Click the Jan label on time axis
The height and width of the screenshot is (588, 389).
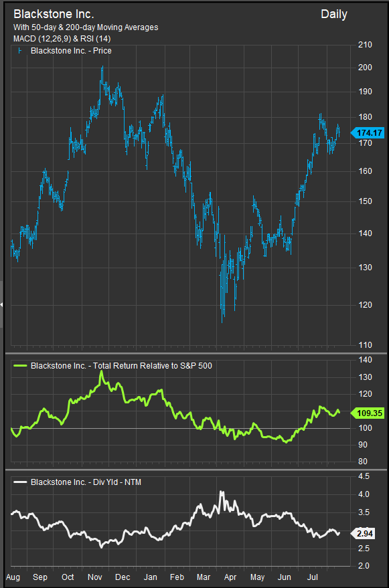tap(150, 577)
